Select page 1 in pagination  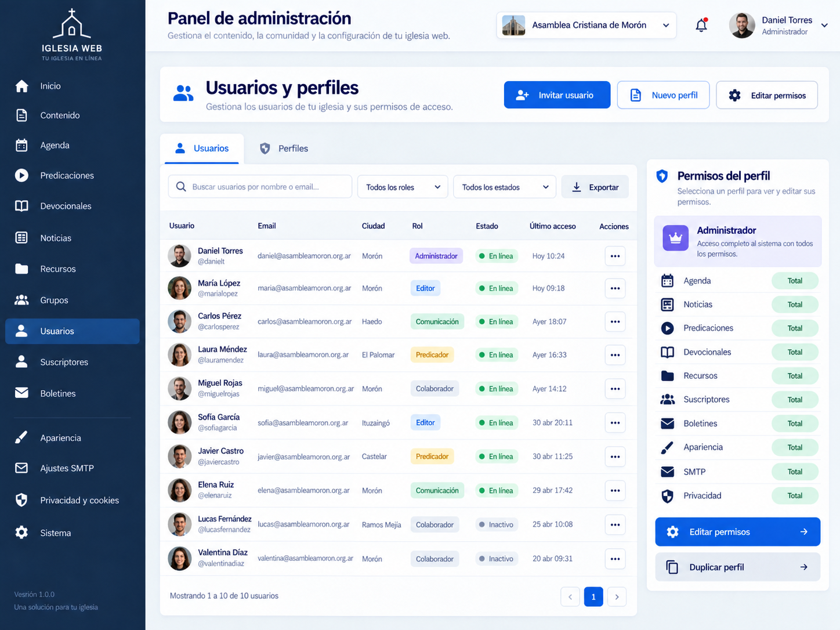[x=593, y=596]
